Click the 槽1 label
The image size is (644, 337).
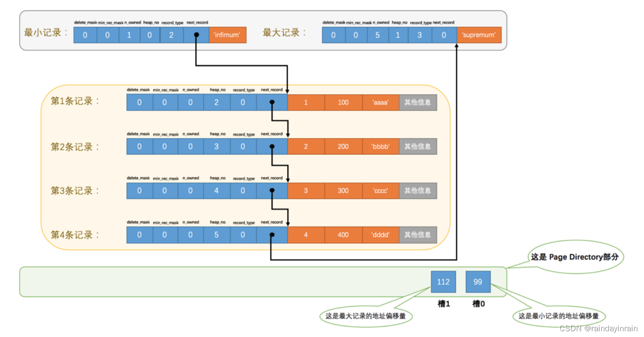pos(444,305)
